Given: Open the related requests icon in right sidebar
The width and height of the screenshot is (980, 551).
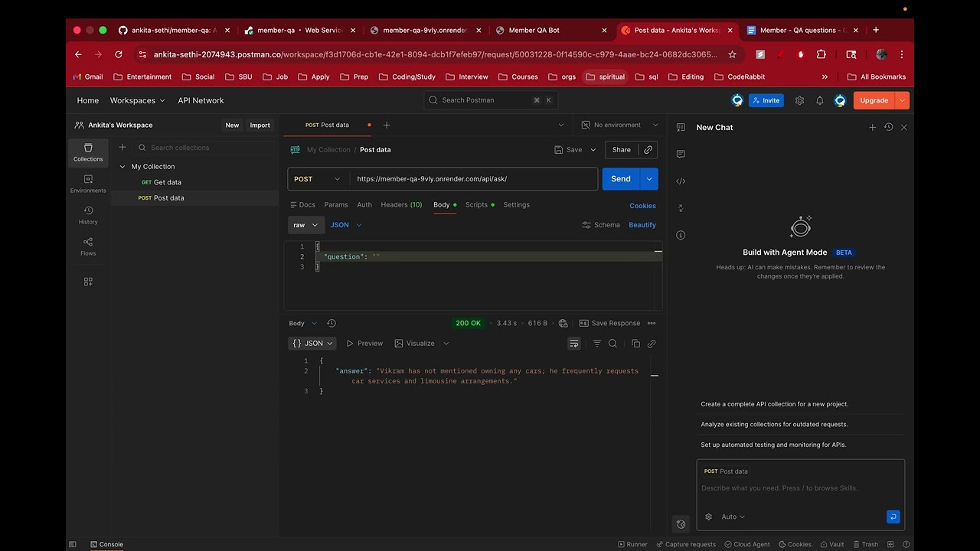Looking at the screenshot, I should 681,208.
